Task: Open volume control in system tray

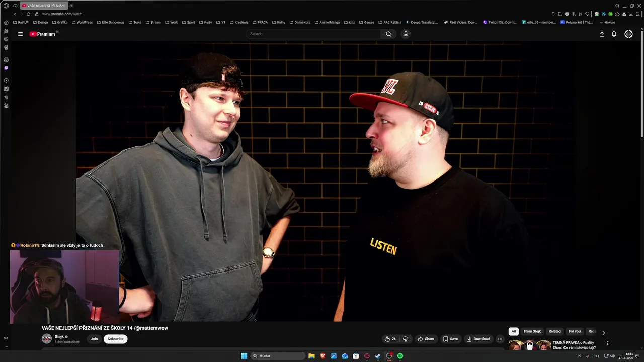Action: (x=612, y=356)
